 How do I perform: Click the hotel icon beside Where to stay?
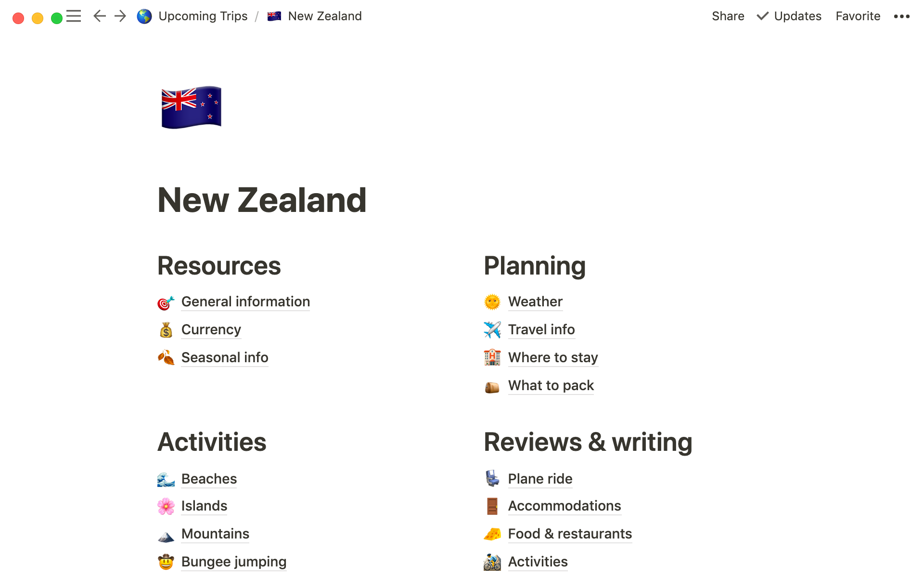point(492,358)
